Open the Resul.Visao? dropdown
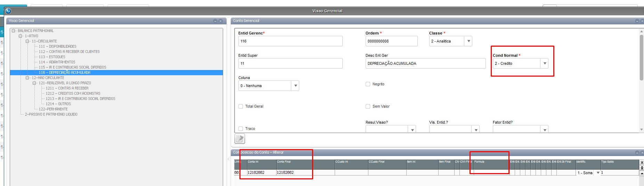This screenshot has width=644, height=186. [x=412, y=130]
